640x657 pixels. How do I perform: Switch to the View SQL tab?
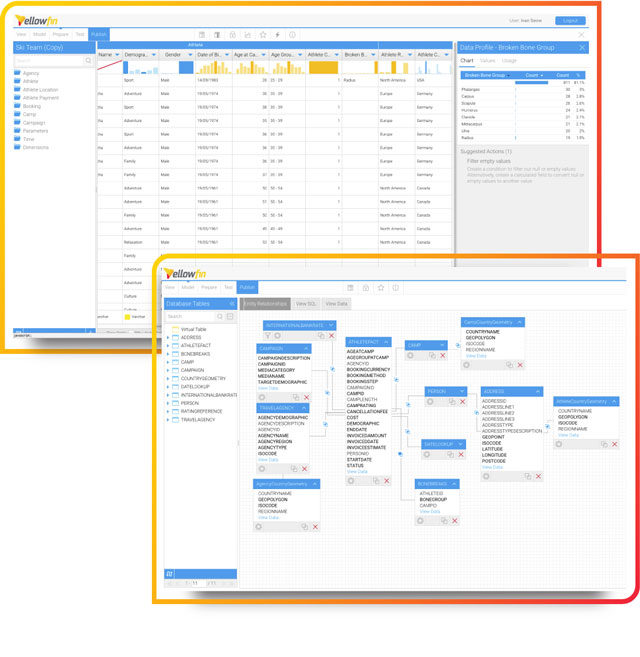pyautogui.click(x=306, y=304)
